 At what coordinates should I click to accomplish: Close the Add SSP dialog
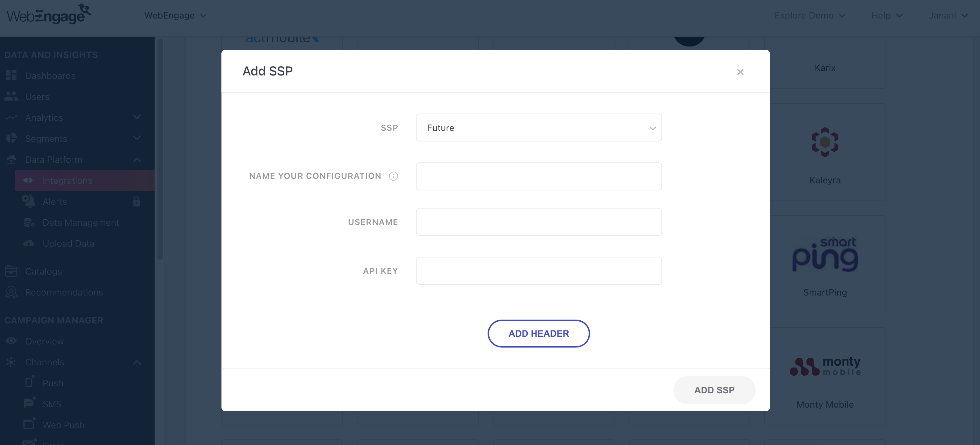(740, 72)
